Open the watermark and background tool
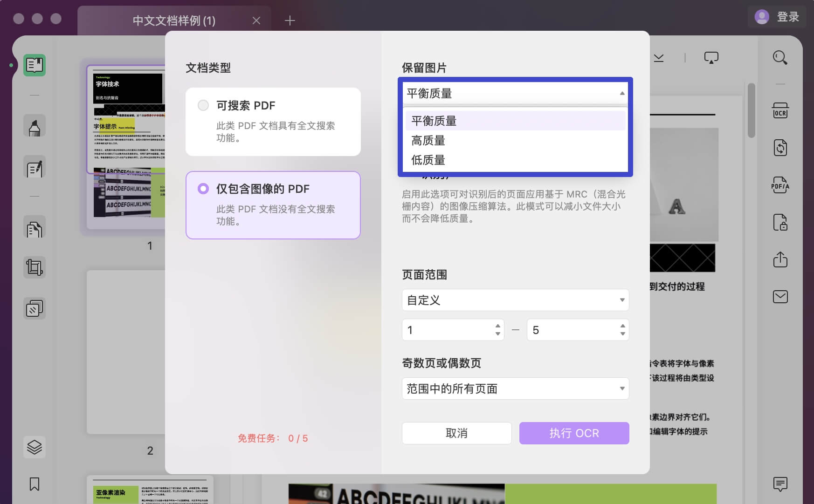814x504 pixels. [34, 308]
